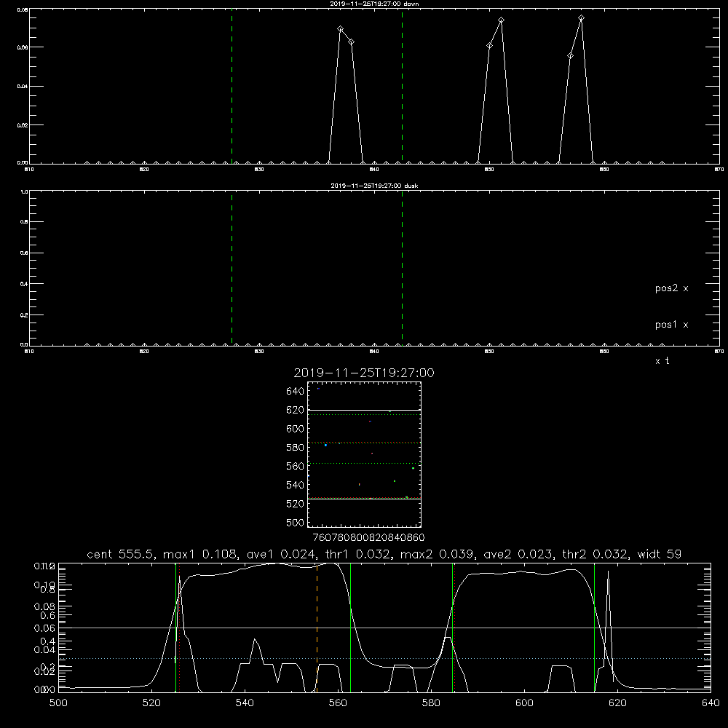Click the y-axis label '600' on image panel

pyautogui.click(x=296, y=429)
